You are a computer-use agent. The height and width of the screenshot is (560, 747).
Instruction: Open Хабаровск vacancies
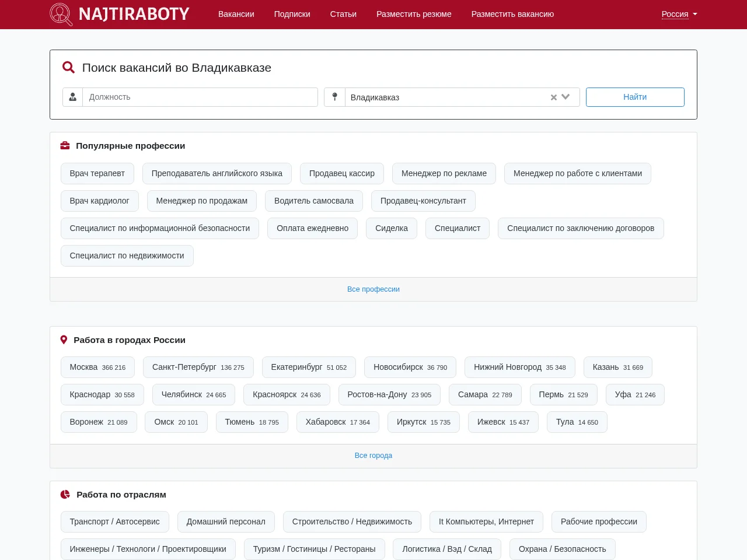[338, 422]
